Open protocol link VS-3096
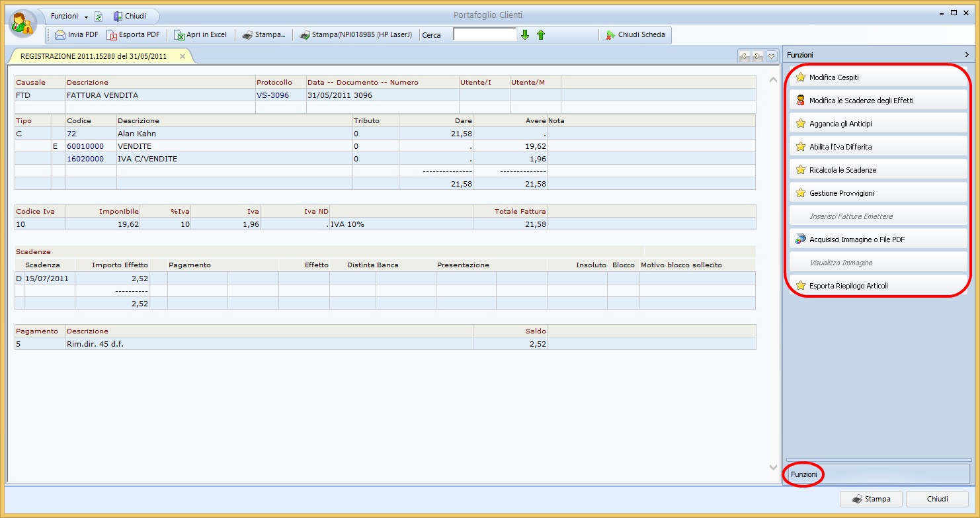This screenshot has height=518, width=980. click(272, 95)
